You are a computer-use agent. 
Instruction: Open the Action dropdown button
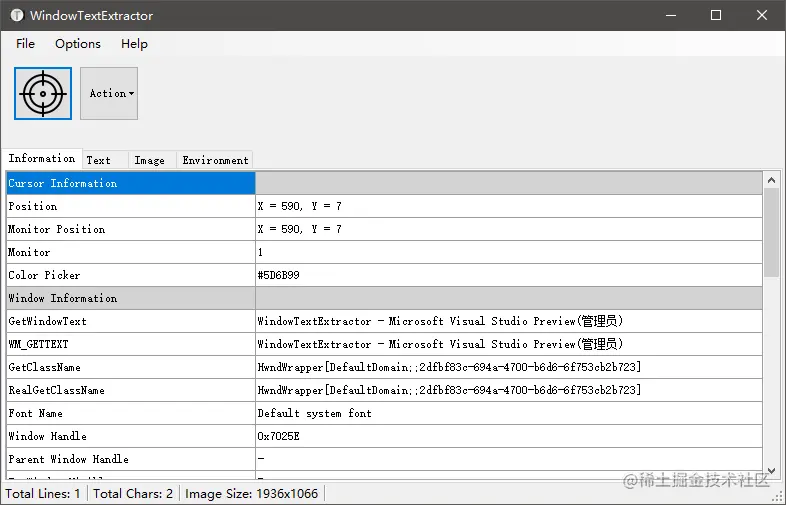click(x=109, y=94)
